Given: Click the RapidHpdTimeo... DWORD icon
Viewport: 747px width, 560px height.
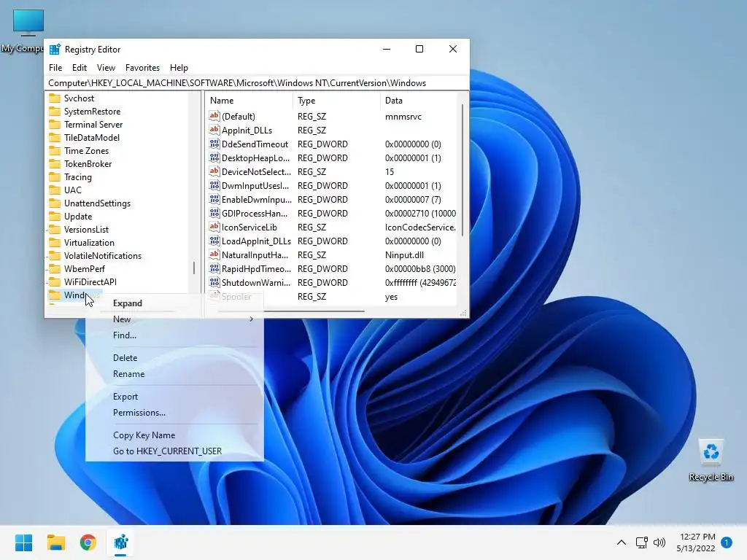Looking at the screenshot, I should [x=214, y=268].
